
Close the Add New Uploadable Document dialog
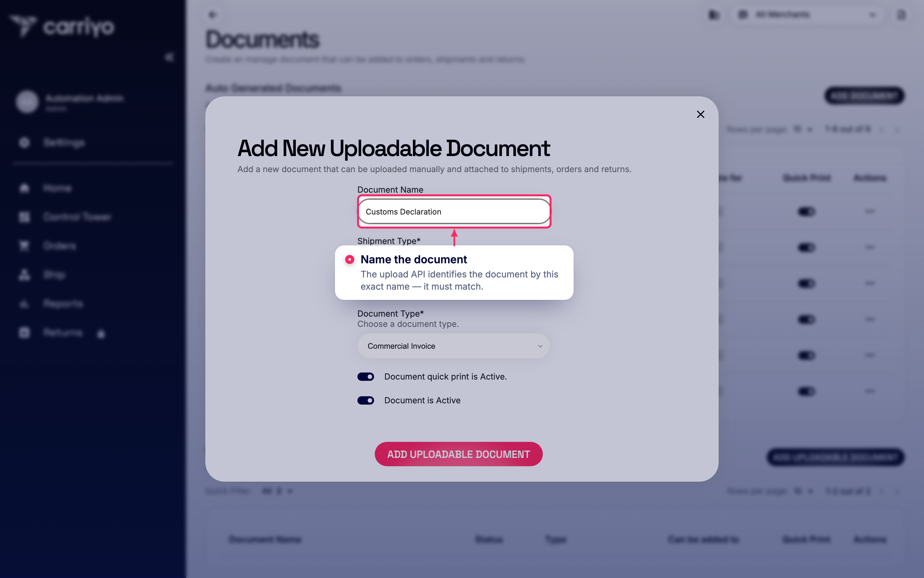click(x=700, y=114)
